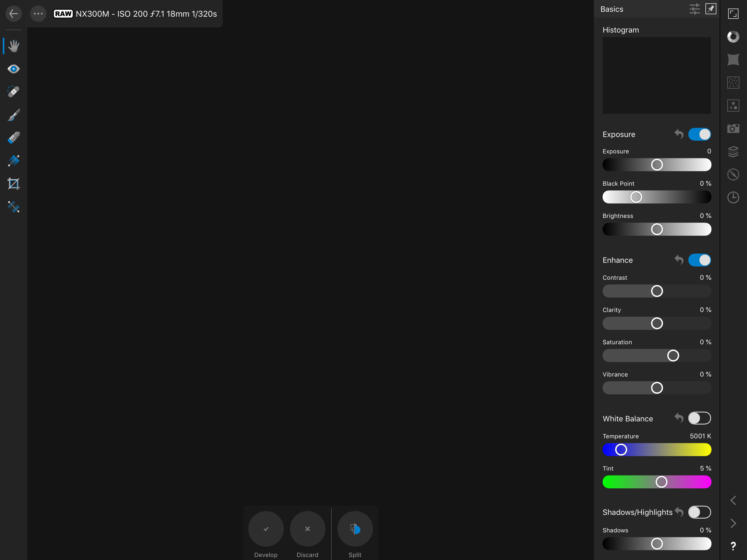Reset the White Balance section
This screenshot has width=747, height=560.
click(x=679, y=418)
